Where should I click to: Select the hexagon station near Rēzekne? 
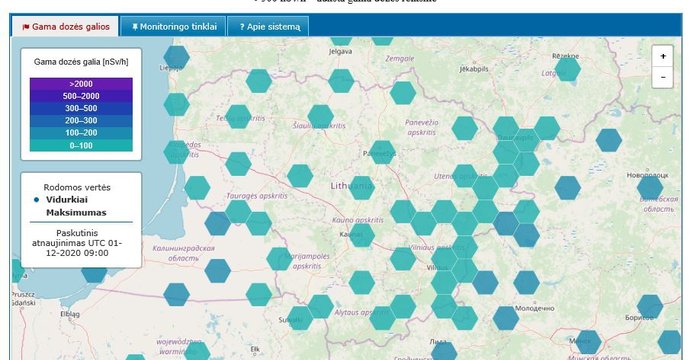point(567,69)
